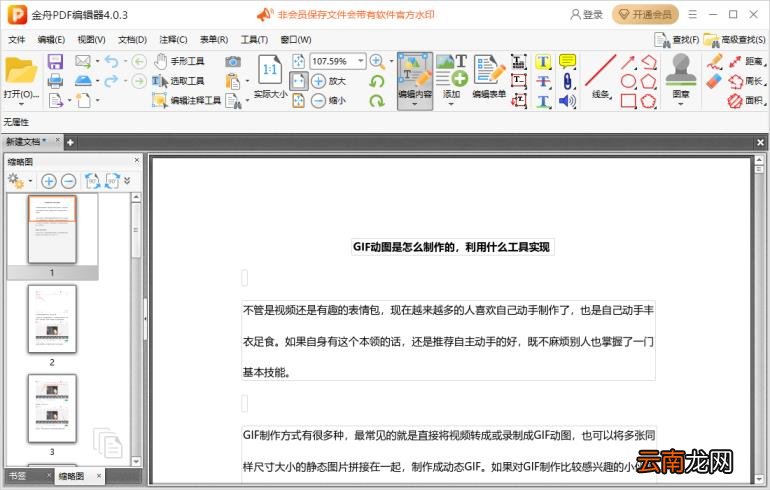The height and width of the screenshot is (490, 770).
Task: Click the purple Save floppy-disk icon
Action: (x=55, y=62)
